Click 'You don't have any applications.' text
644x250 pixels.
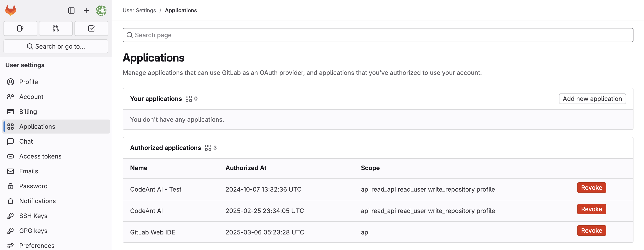coord(177,120)
